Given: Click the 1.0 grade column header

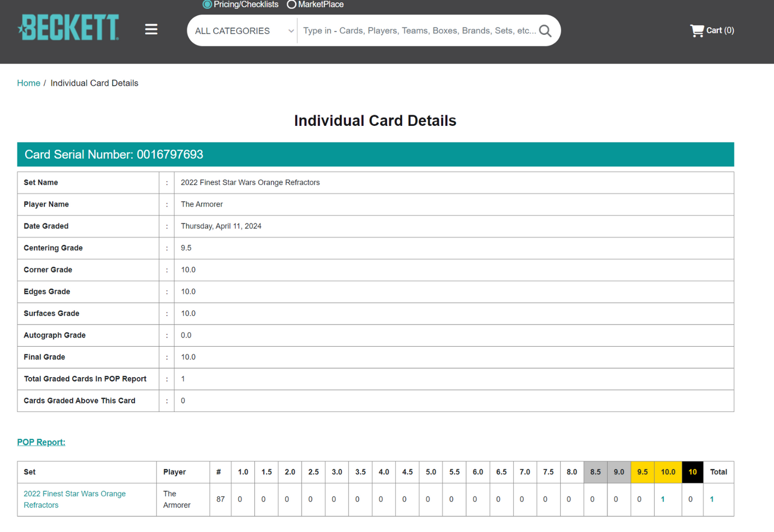Looking at the screenshot, I should [x=243, y=472].
